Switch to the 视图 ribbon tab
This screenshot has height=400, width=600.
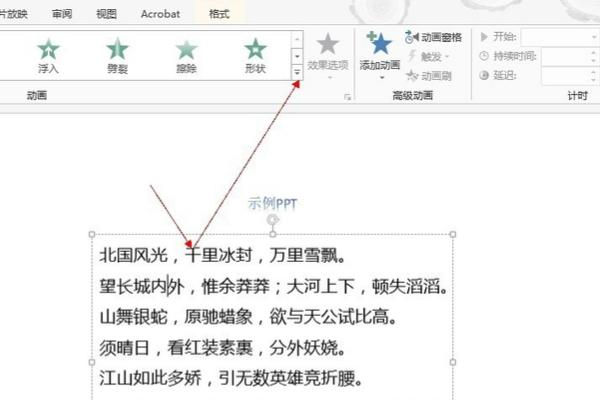(106, 14)
